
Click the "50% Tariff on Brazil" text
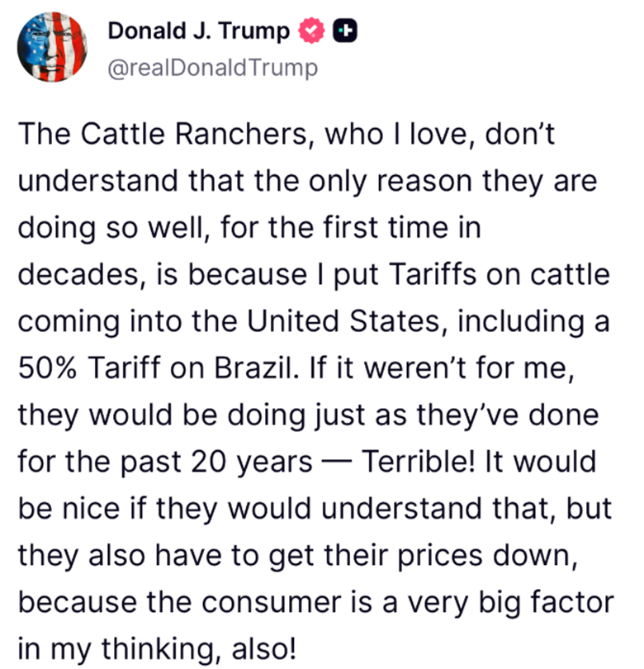(152, 368)
